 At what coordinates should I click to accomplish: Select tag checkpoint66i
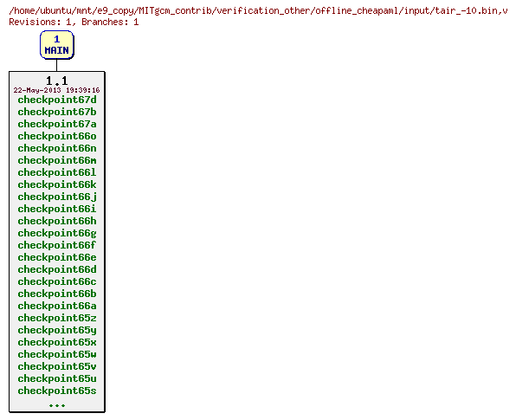point(57,209)
